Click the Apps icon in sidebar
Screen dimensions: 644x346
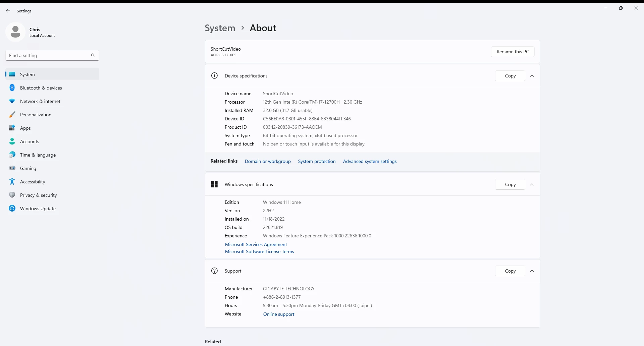12,128
